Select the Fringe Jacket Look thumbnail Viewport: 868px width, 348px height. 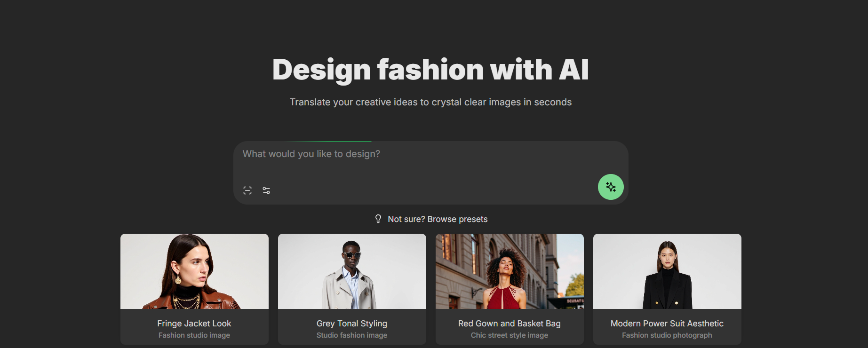[x=194, y=271]
